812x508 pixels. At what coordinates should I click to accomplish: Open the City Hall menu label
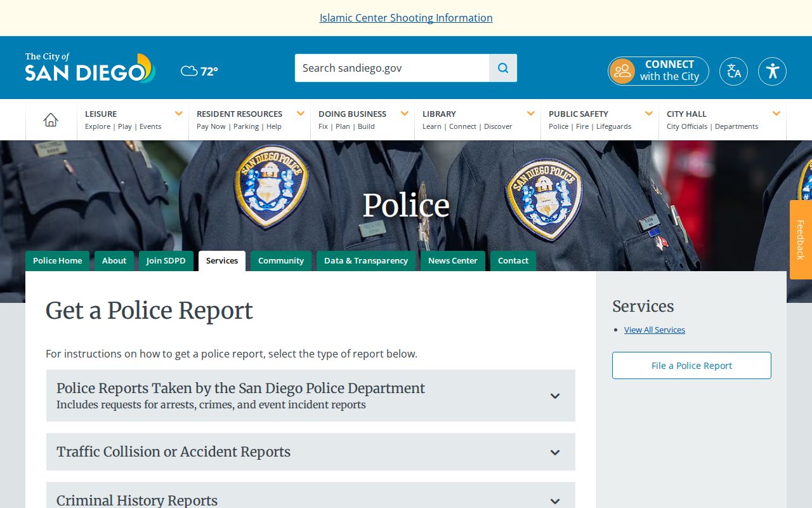click(686, 114)
